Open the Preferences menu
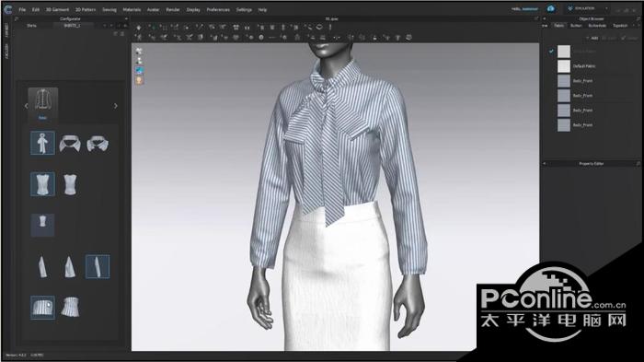This screenshot has width=644, height=362. pos(218,9)
